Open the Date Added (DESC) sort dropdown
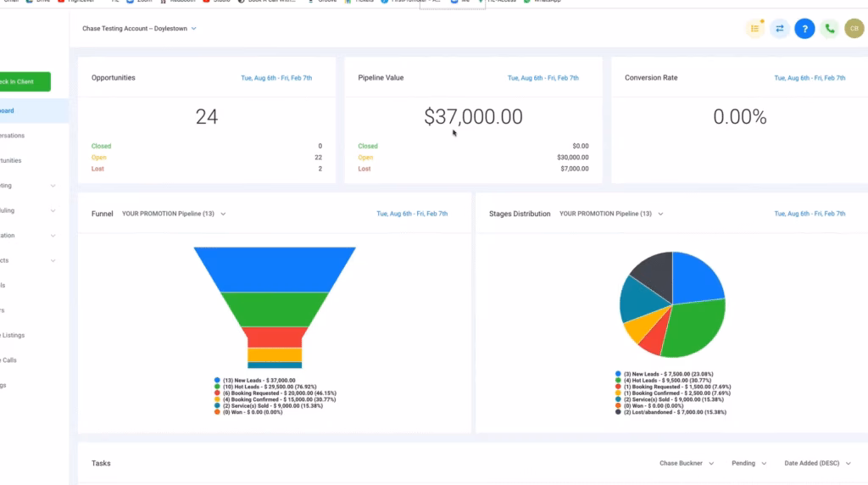Screen dimensions: 868x485 click(817, 464)
